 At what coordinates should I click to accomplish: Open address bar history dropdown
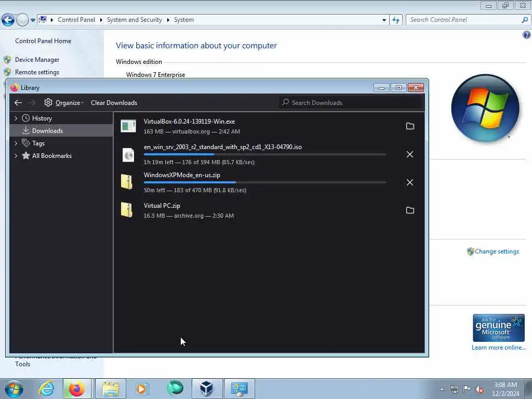coord(384,20)
